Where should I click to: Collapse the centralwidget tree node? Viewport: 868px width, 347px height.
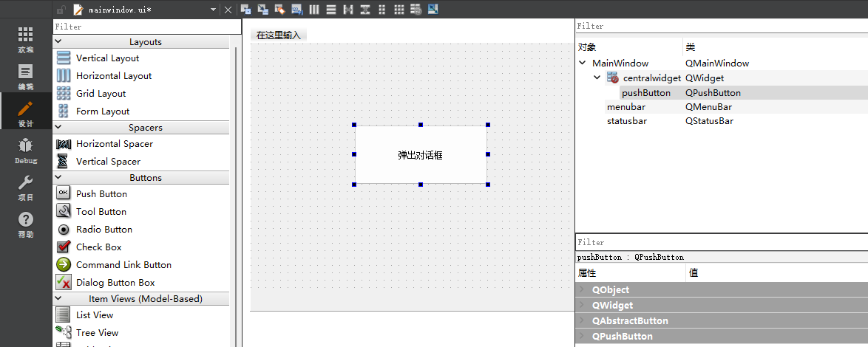pos(597,78)
